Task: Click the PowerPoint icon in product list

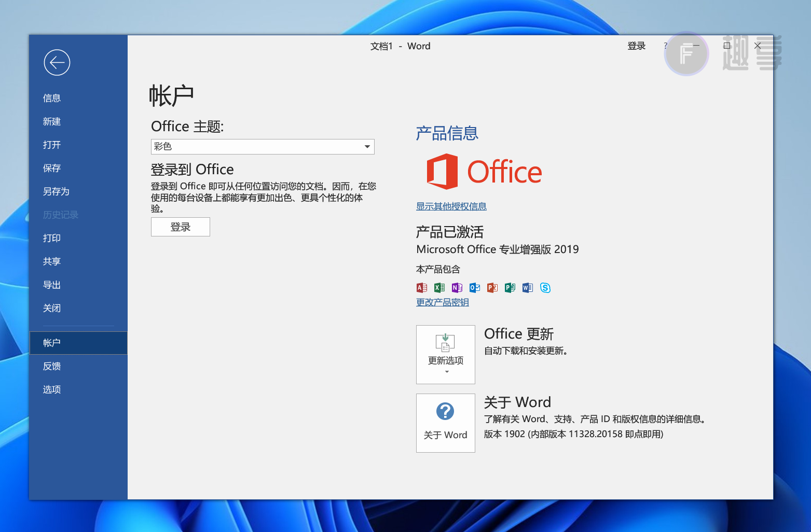Action: tap(492, 288)
